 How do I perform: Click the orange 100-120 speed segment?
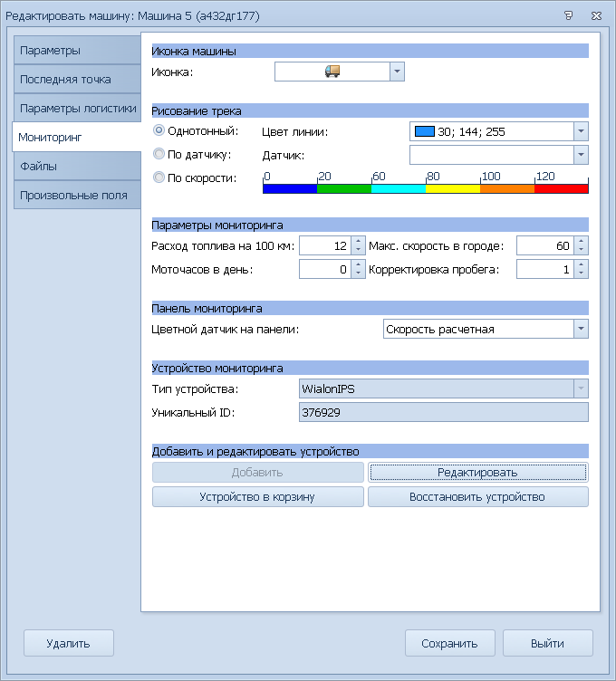click(x=507, y=188)
